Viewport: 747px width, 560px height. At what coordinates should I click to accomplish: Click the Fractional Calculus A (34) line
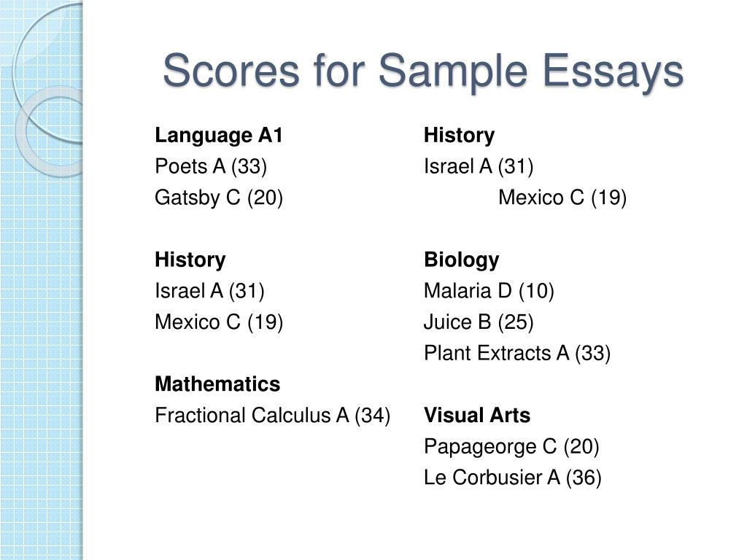273,415
